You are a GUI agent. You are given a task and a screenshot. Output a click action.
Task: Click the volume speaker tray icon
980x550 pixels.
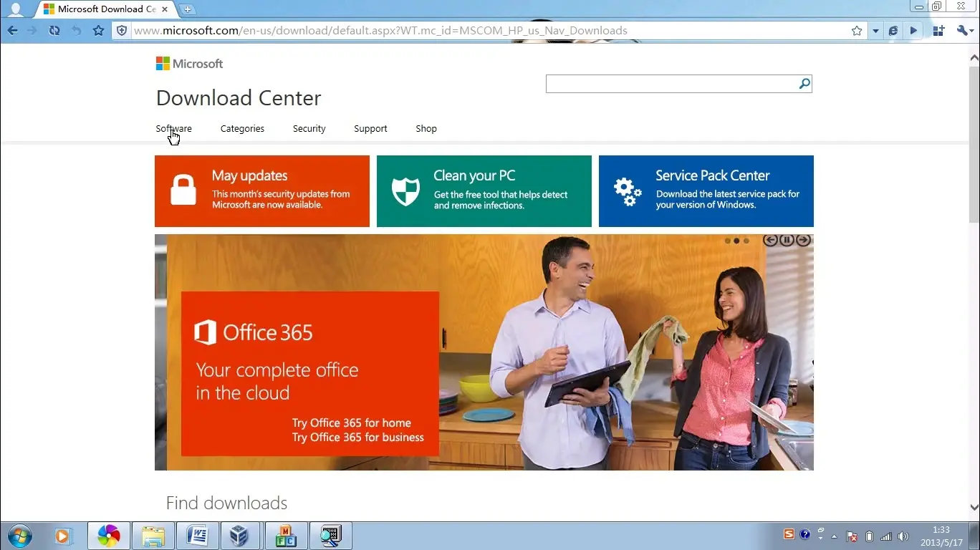tap(903, 536)
